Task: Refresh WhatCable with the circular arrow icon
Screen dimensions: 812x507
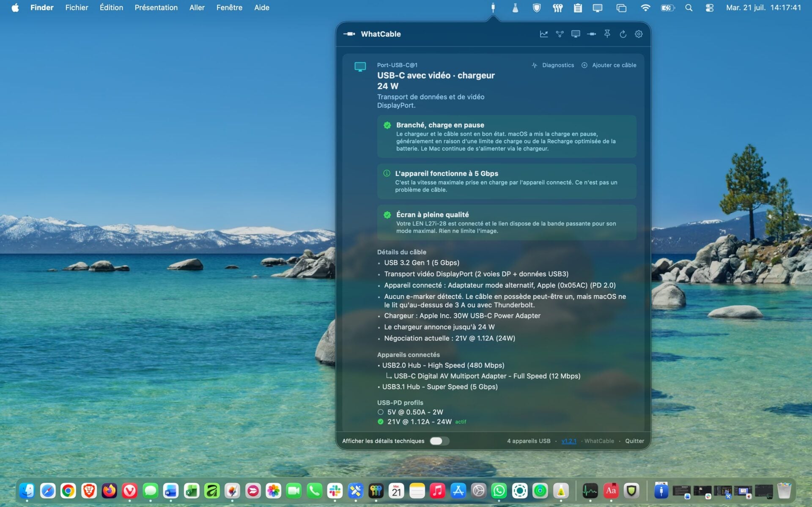Action: point(623,34)
